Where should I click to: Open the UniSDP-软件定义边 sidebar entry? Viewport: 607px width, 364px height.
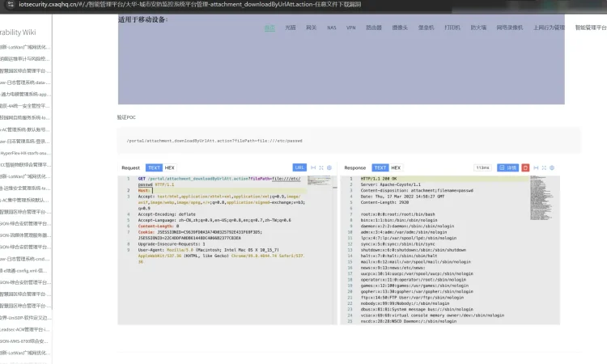(x=25, y=317)
